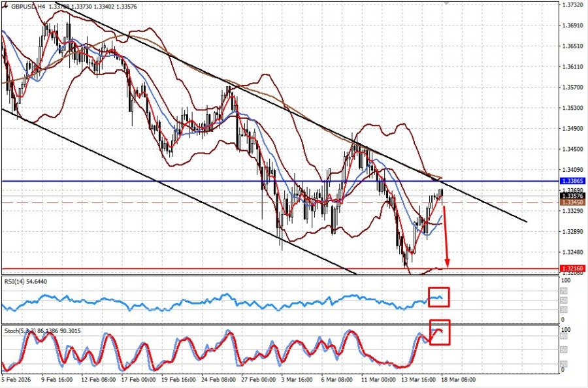588x388 pixels.
Task: Click the 1.34500 price scale value
Action: point(574,149)
